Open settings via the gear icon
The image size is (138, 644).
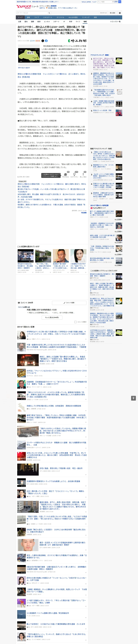(120, 13)
